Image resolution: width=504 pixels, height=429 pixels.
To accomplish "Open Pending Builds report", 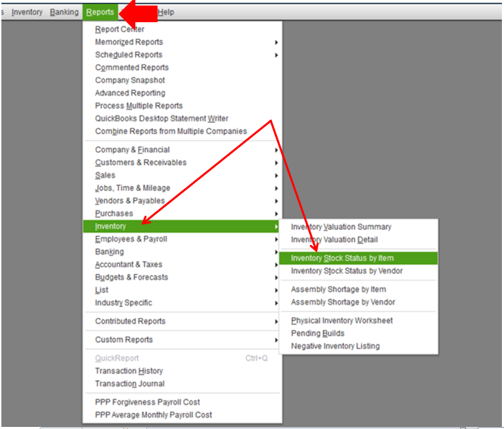I will tap(358, 334).
